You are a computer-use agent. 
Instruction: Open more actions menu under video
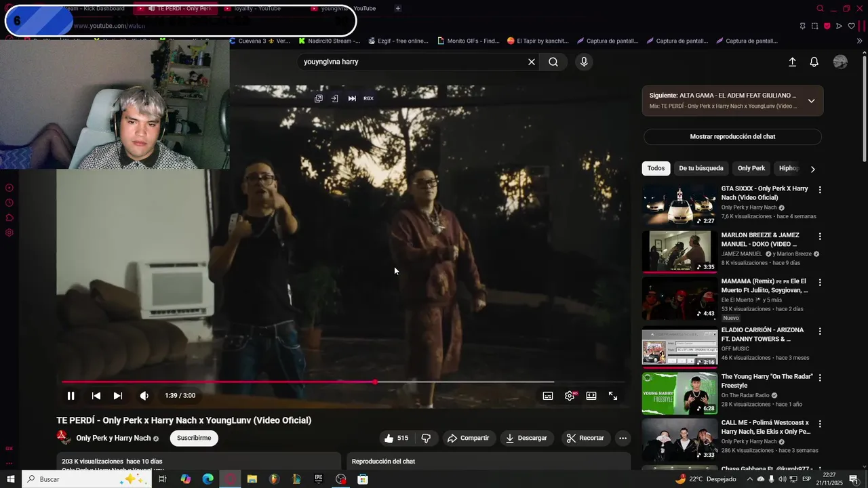coord(623,438)
